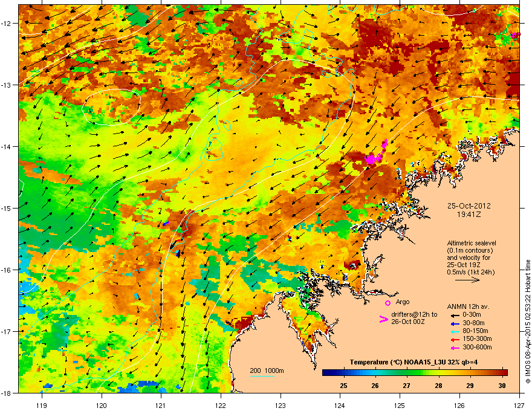The width and height of the screenshot is (532, 411).
Task: Click the dark blue end of the color bar
Action: coord(326,373)
